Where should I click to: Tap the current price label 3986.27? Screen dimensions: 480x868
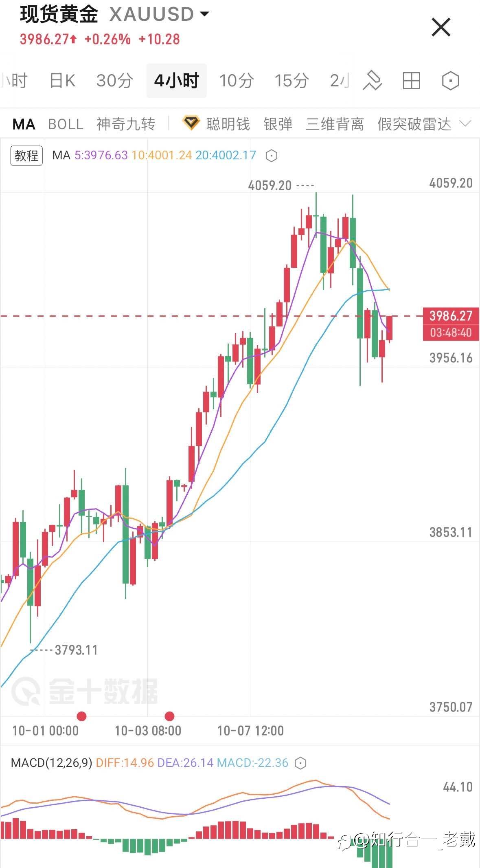coord(451,316)
